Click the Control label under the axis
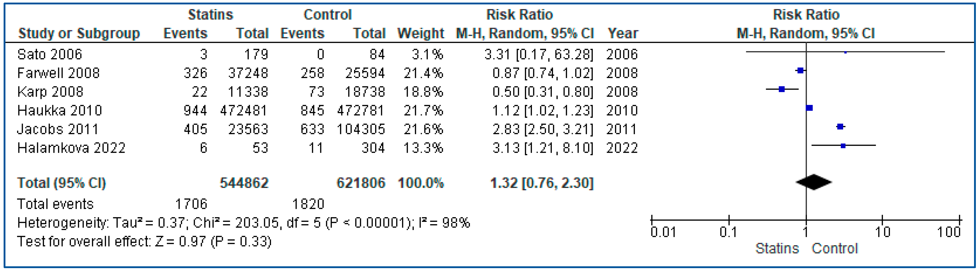This screenshot has height=272, width=980. tap(835, 249)
